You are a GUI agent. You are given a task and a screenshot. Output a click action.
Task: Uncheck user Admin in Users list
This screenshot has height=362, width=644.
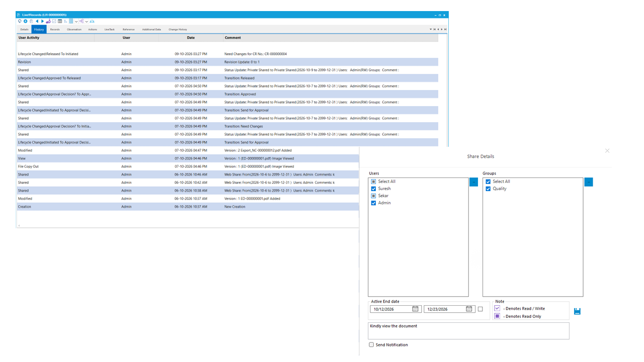373,203
